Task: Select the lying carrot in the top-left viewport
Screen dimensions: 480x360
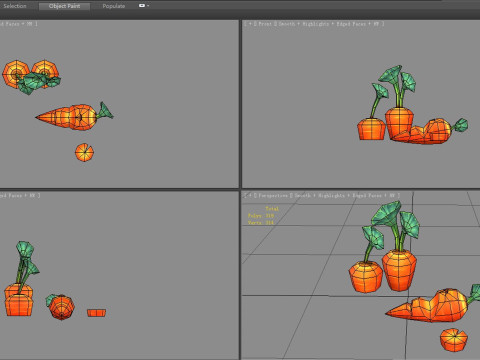Action: 74,117
